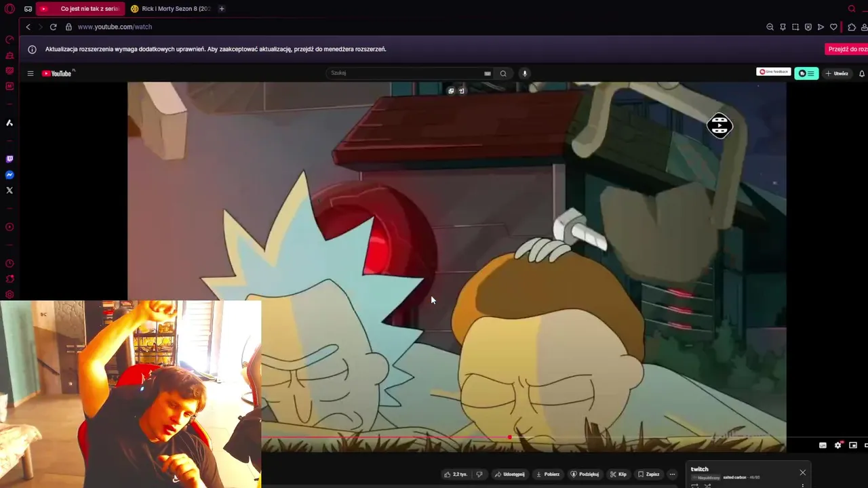Click the 'Utwórz' create button
Image resolution: width=868 pixels, height=488 pixels.
(x=837, y=73)
